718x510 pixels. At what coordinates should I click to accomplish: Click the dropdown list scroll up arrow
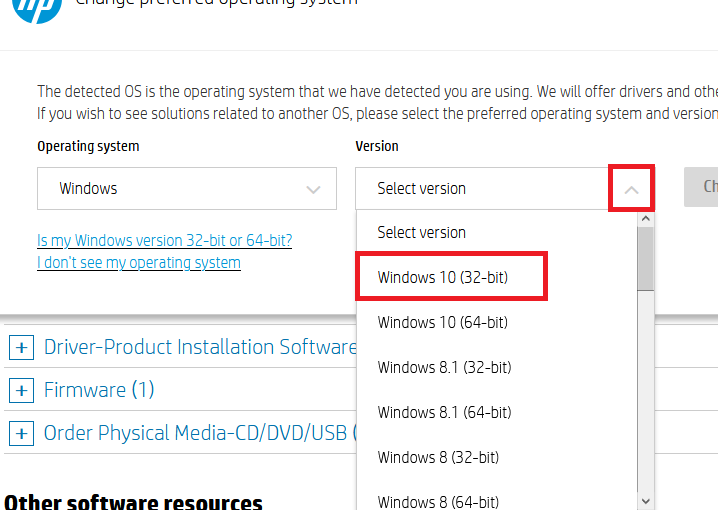pos(646,219)
